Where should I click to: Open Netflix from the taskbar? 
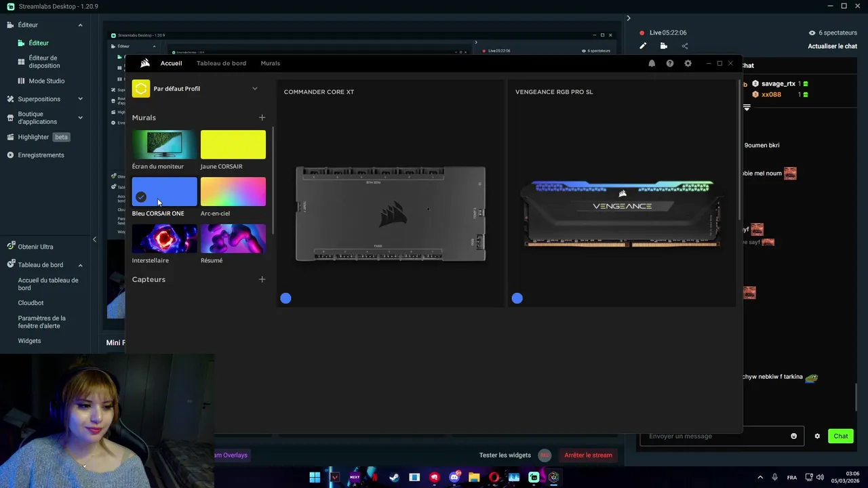pos(374,477)
